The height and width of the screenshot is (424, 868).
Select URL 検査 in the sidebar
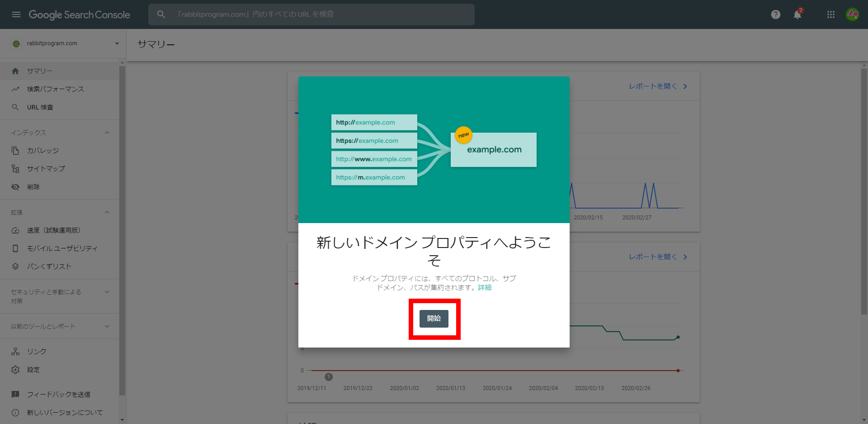pos(59,107)
